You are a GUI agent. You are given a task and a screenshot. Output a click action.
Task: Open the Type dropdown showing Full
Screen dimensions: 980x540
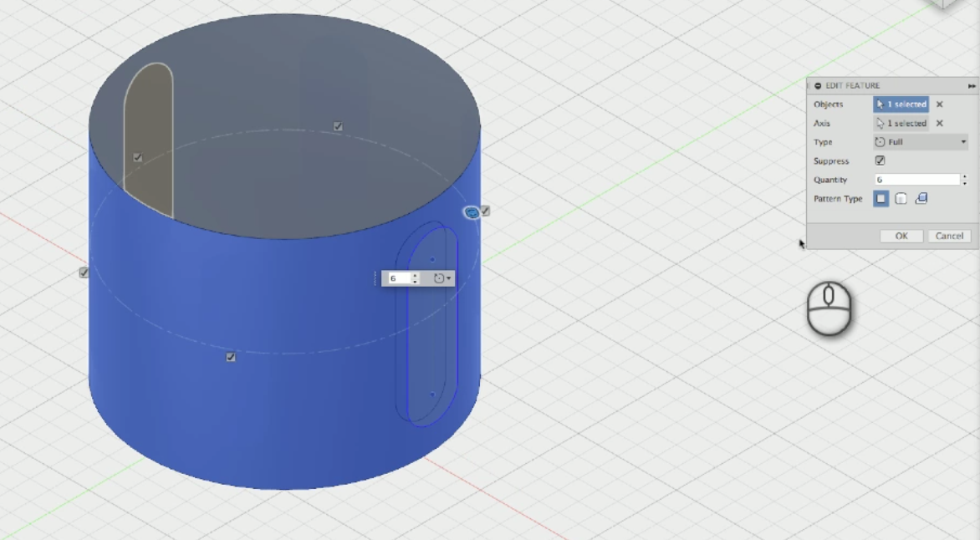point(920,141)
